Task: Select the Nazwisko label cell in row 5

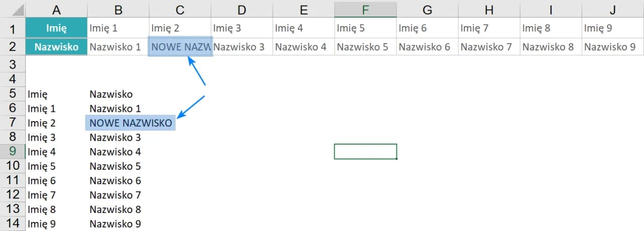Action: tap(111, 94)
